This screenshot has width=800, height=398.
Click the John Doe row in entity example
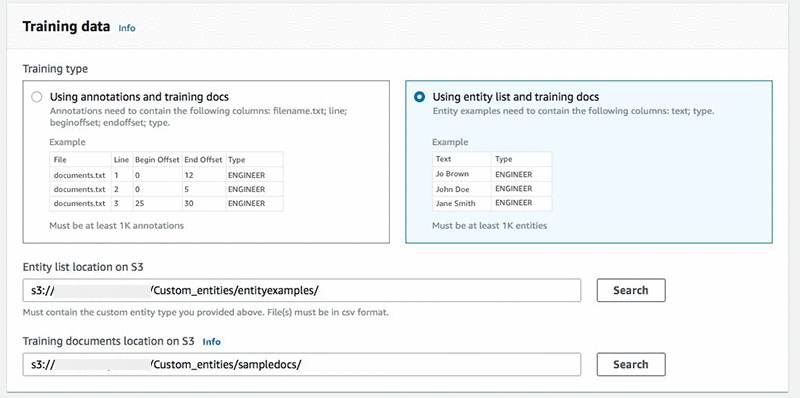492,189
